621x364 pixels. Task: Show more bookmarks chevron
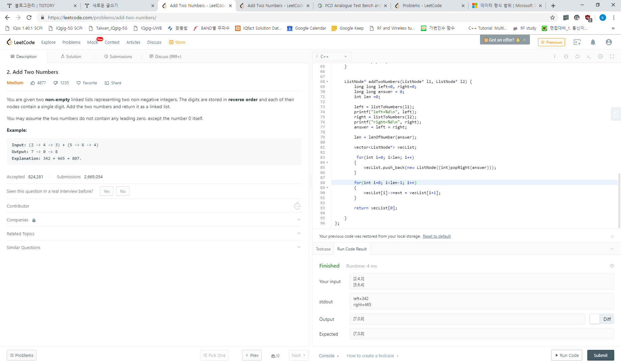click(613, 28)
